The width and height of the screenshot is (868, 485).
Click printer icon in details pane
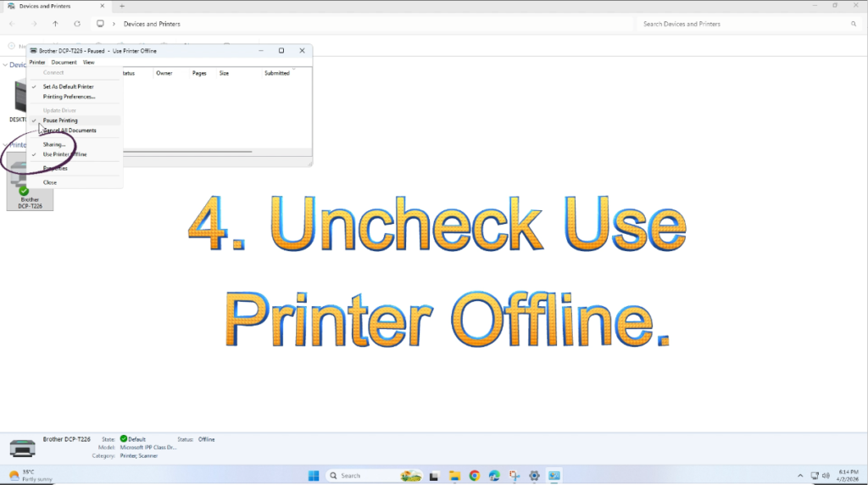point(22,448)
